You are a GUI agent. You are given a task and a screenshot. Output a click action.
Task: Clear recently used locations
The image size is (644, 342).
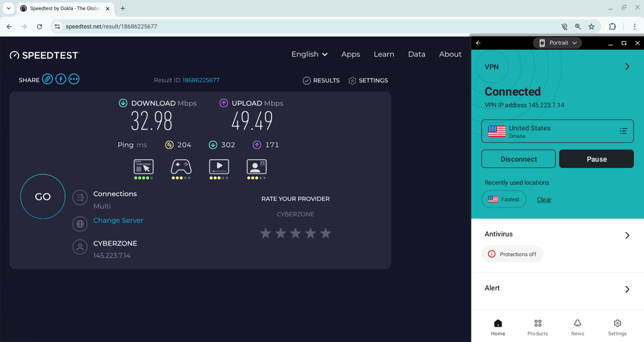544,199
